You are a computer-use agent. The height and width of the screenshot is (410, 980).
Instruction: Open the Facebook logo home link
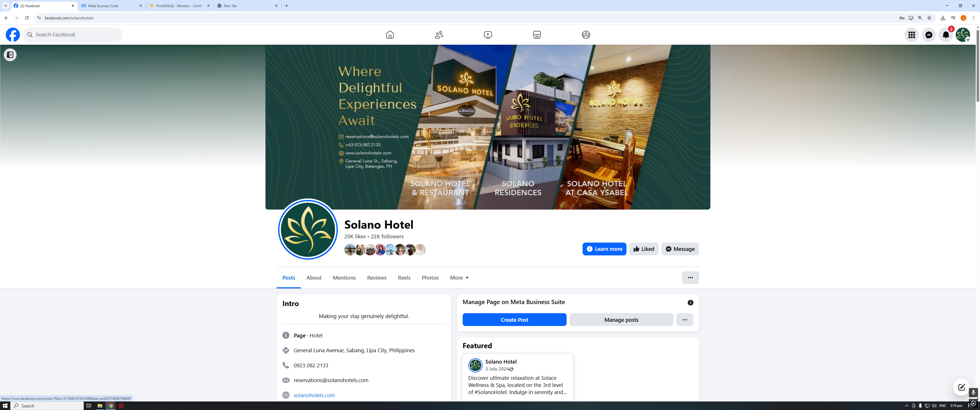pos(13,35)
